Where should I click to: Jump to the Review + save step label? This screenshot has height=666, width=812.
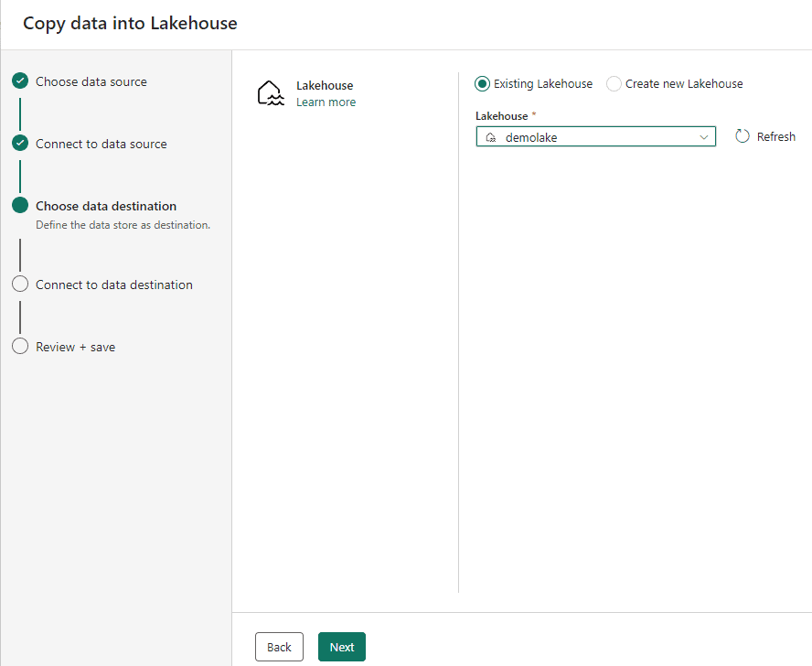click(76, 347)
